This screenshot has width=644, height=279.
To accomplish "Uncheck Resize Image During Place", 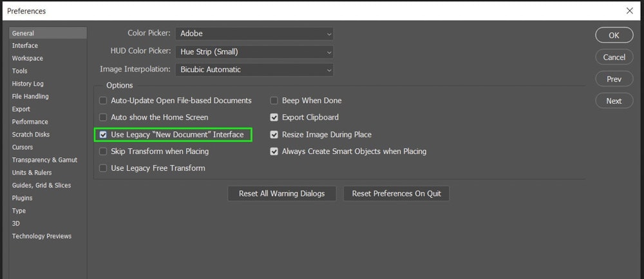I will coord(274,135).
